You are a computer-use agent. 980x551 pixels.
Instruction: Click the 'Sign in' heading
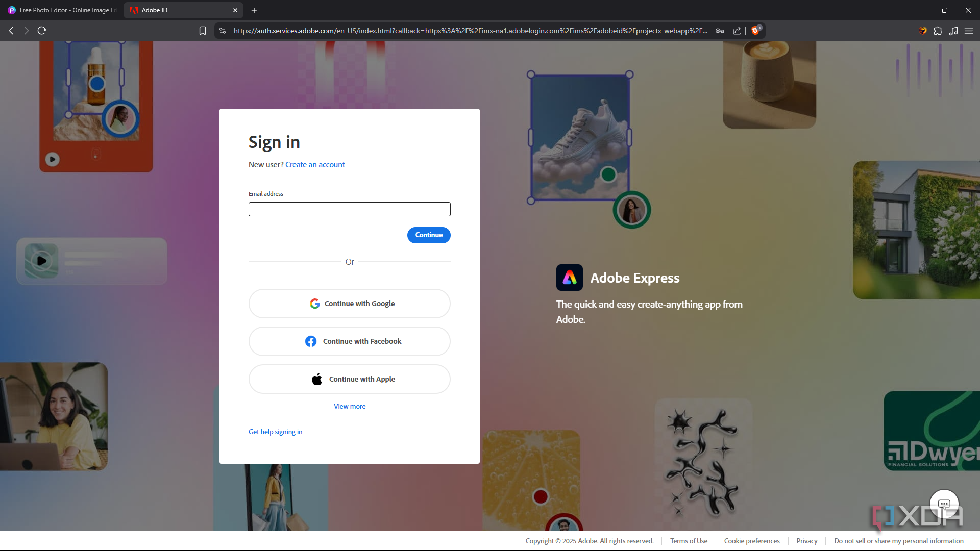point(274,142)
